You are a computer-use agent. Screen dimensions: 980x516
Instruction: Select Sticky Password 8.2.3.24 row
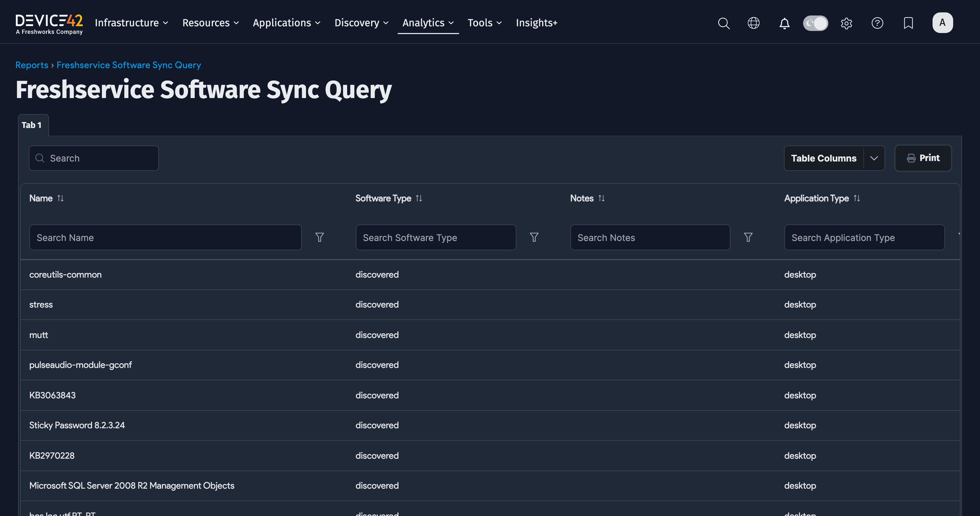coord(77,425)
